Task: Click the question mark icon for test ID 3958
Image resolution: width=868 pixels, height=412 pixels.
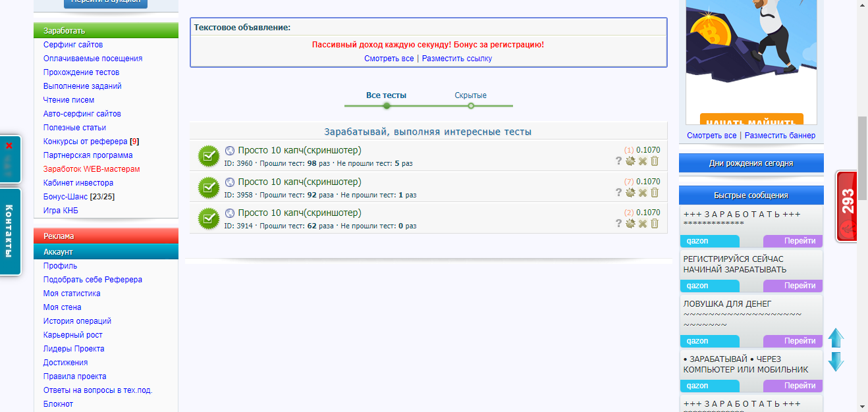Action: pos(618,192)
